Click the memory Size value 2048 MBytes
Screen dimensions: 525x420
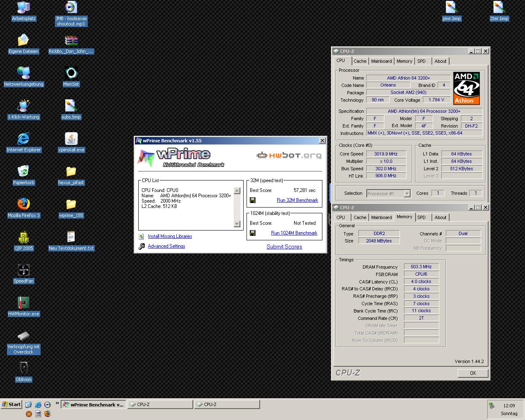(379, 241)
